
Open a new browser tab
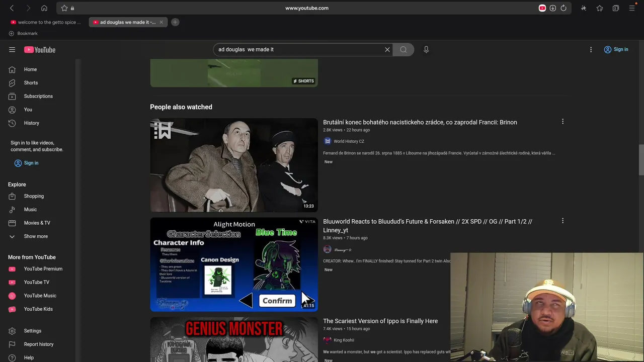tap(175, 22)
